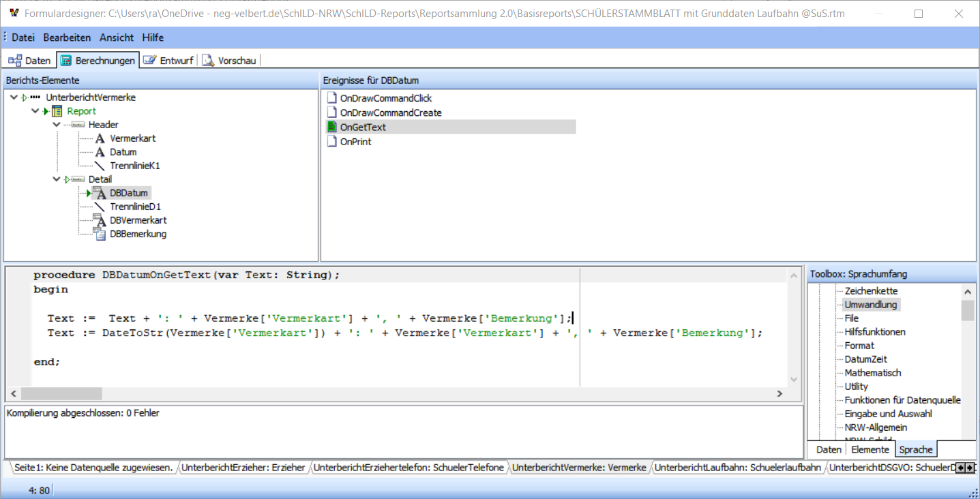Select Funktionen für Datenquelle entry
Viewport: 980px width, 499px height.
coord(902,400)
